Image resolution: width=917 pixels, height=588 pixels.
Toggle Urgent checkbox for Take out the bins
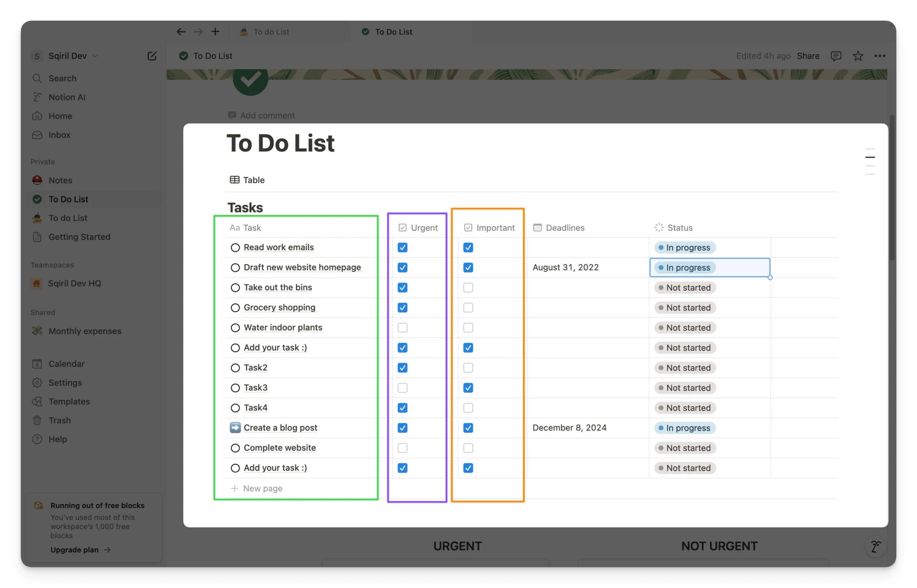coord(402,287)
